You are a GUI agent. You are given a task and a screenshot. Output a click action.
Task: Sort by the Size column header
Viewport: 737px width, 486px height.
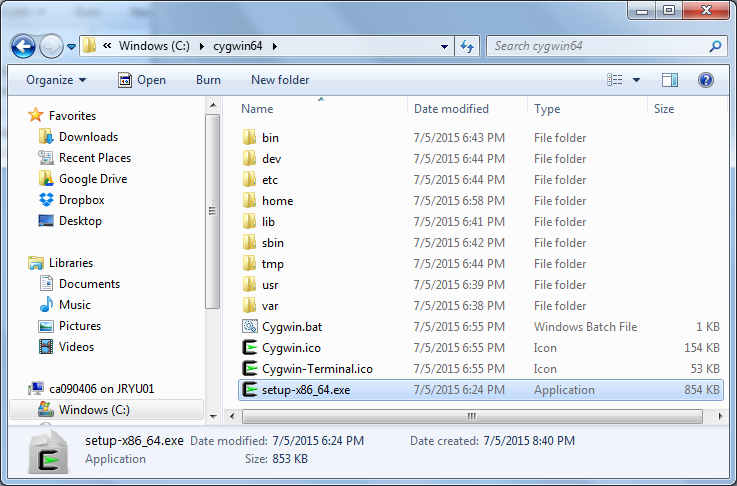(664, 109)
